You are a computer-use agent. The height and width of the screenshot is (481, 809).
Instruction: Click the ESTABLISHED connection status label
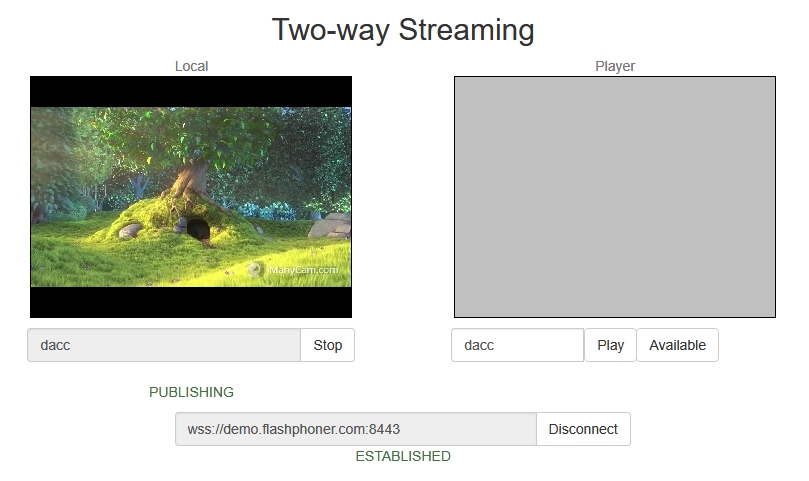(x=403, y=456)
